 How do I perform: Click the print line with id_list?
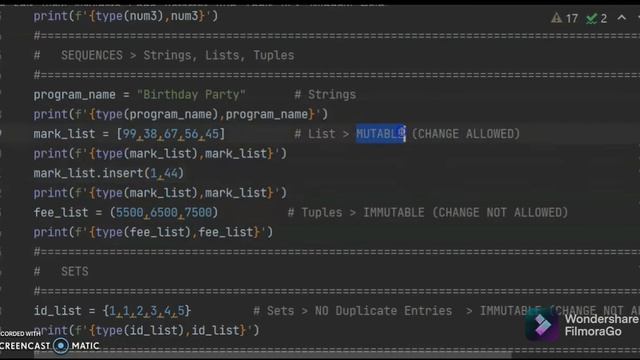click(146, 330)
